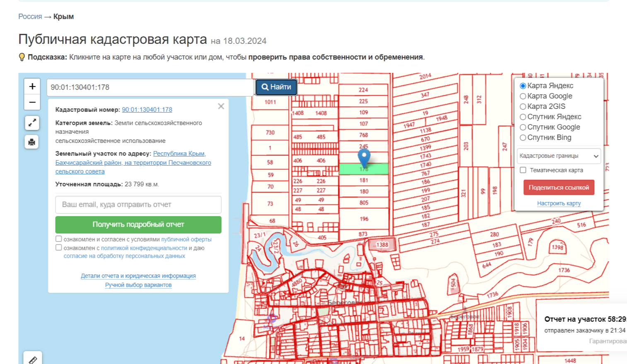The height and width of the screenshot is (364, 627).
Task: Click the blue map pin marker
Action: [x=364, y=158]
